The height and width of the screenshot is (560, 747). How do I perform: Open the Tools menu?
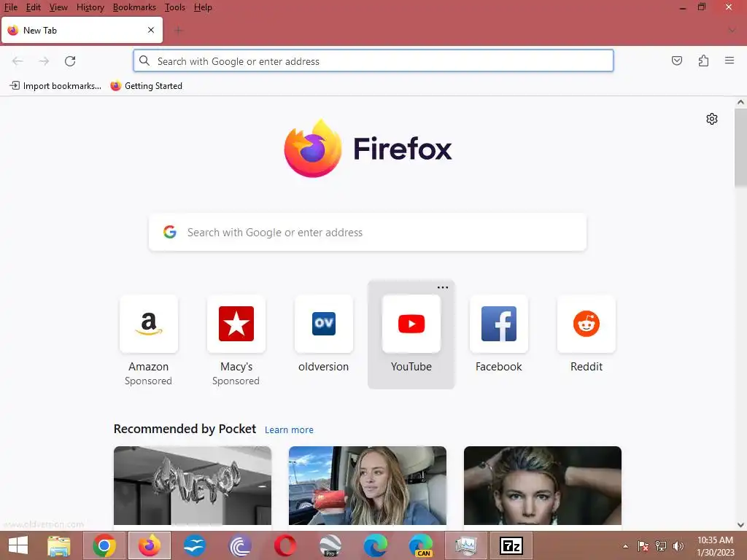(x=175, y=7)
